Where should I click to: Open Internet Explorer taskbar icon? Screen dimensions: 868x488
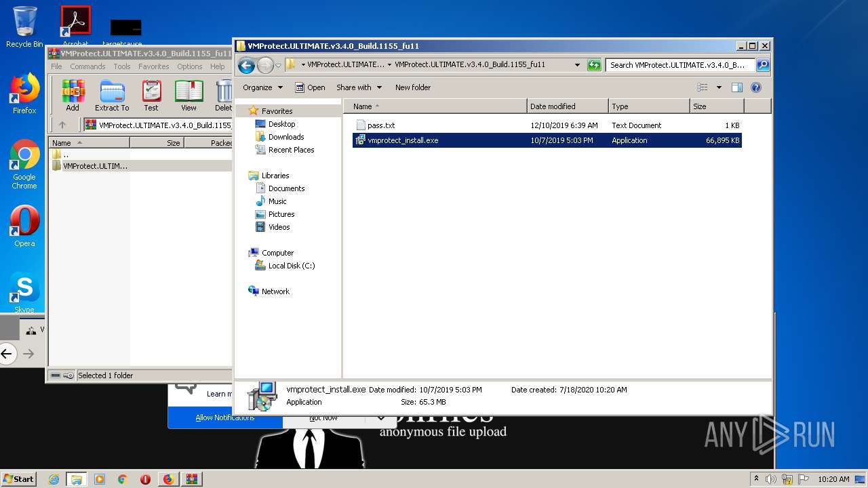[54, 479]
